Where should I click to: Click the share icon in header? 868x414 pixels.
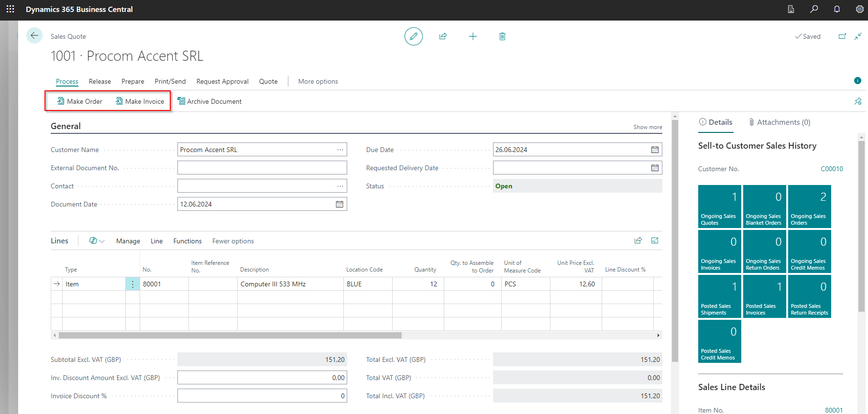point(443,36)
